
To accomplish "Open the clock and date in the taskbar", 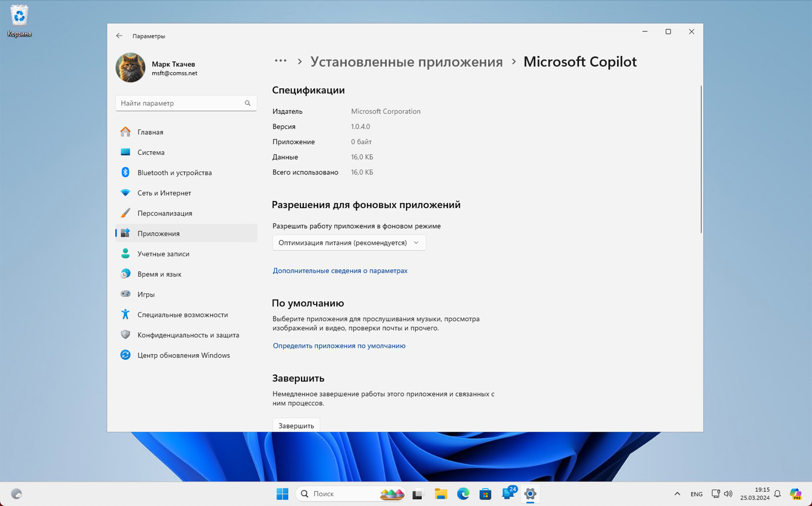I will click(755, 494).
